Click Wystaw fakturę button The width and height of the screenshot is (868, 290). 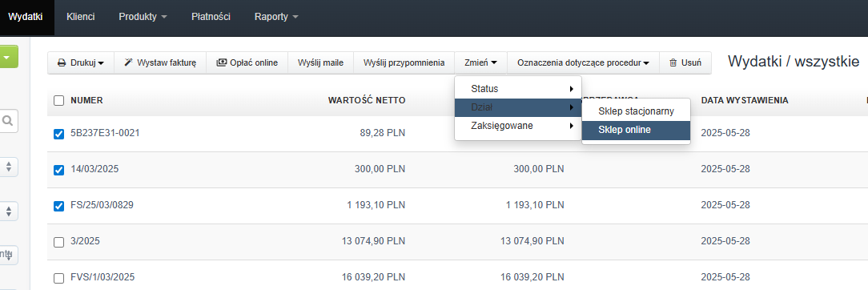click(160, 63)
